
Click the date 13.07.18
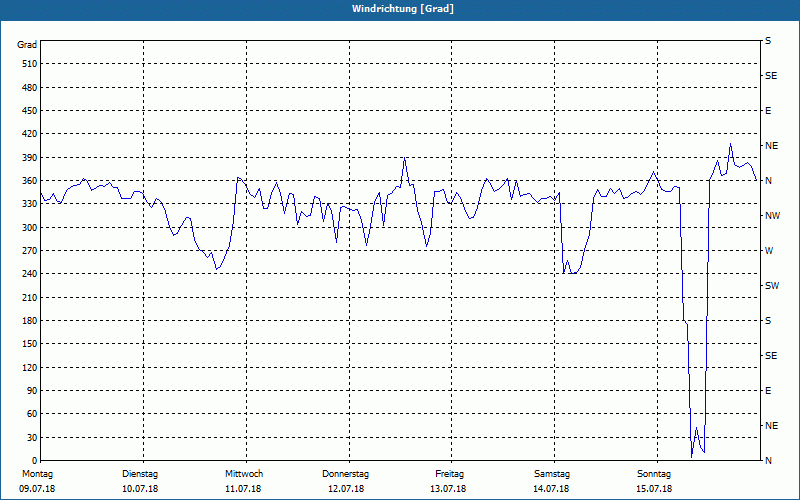448,489
